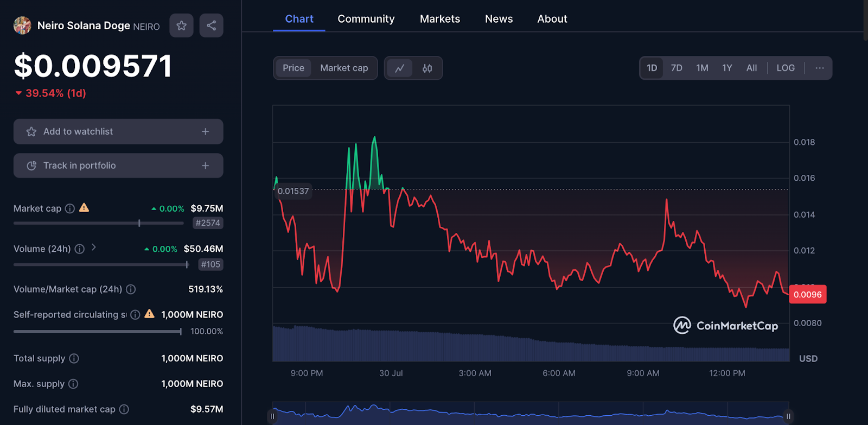868x425 pixels.
Task: Select the Market cap chart toggle
Action: pyautogui.click(x=344, y=68)
